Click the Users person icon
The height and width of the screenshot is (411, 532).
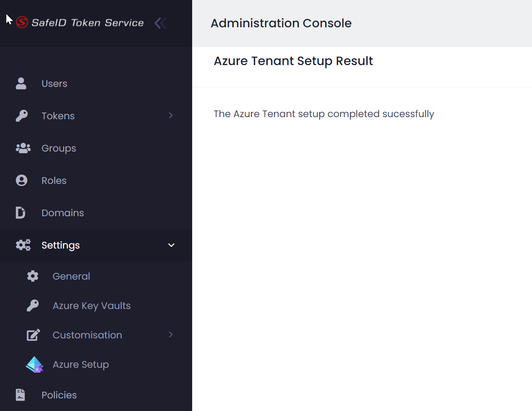(x=21, y=84)
